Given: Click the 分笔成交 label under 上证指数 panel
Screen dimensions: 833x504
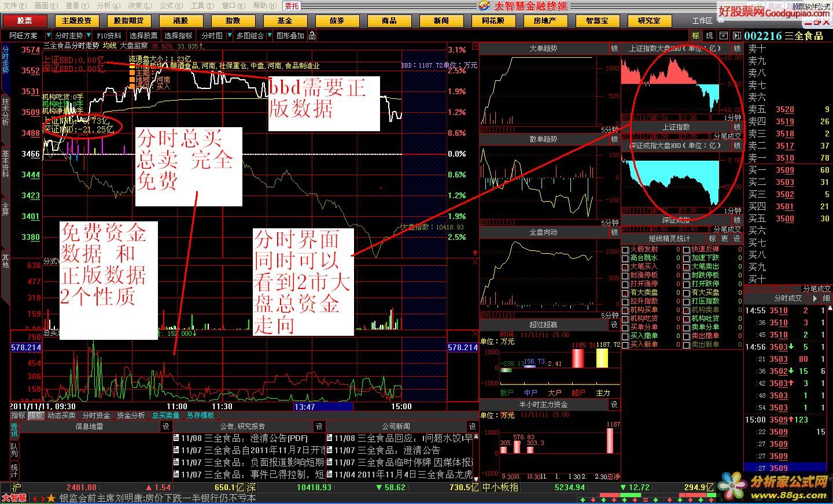Looking at the screenshot, I should pyautogui.click(x=727, y=136).
